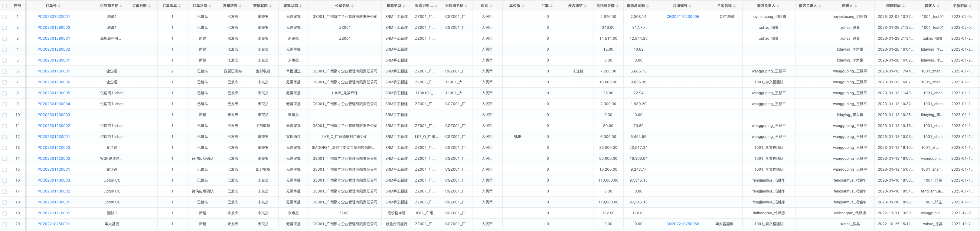Tick the checkbox for row 20
Screen dimensions: 980x231
coord(5,224)
